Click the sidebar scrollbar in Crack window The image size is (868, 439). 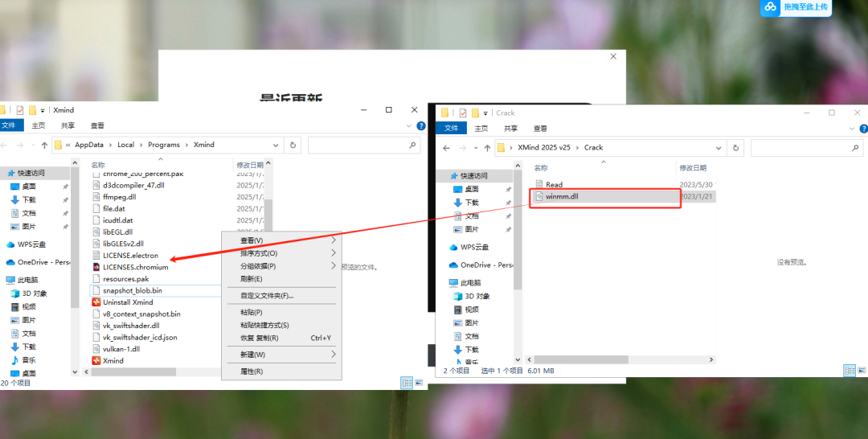[x=518, y=230]
